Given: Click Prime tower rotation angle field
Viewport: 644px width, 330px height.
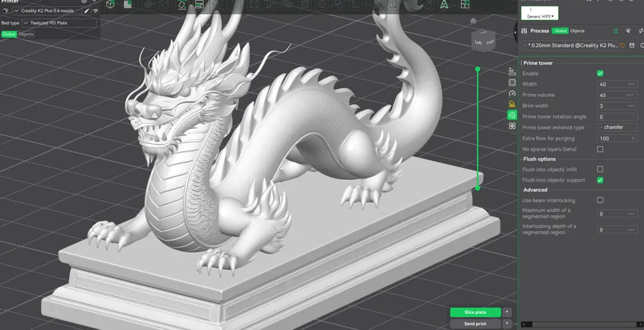Looking at the screenshot, I should point(618,117).
